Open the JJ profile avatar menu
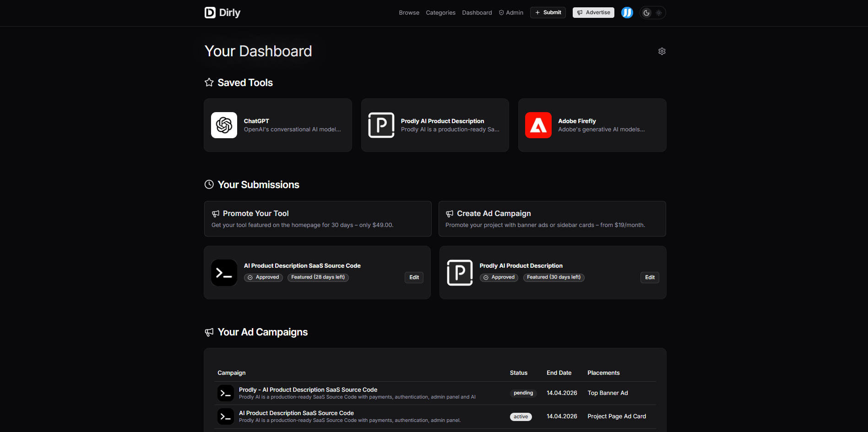 tap(627, 12)
